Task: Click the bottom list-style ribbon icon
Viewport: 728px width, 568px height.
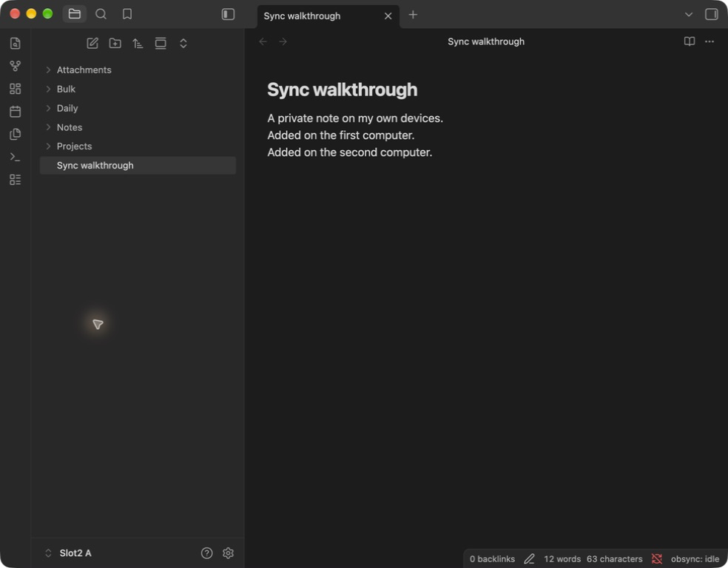Action: coord(16,180)
